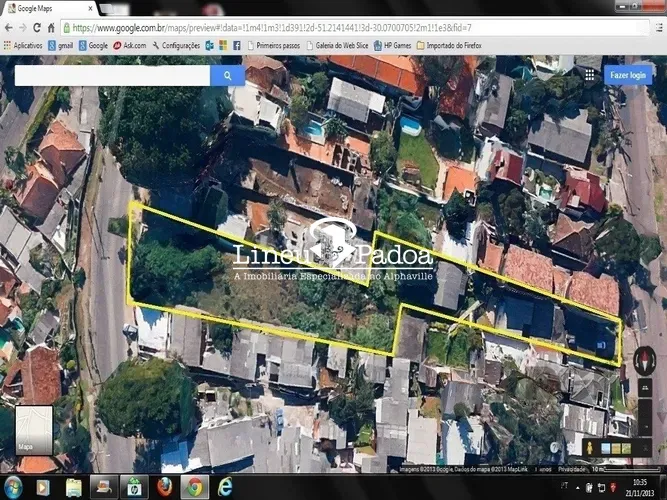This screenshot has height=500, width=667.
Task: Open the Aplicativos bookmarks shortcut
Action: point(23,45)
